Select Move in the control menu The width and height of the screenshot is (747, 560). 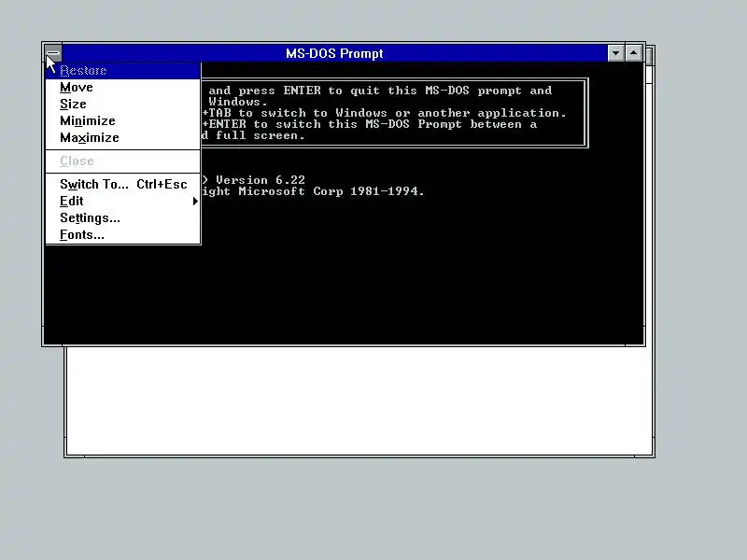coord(123,88)
